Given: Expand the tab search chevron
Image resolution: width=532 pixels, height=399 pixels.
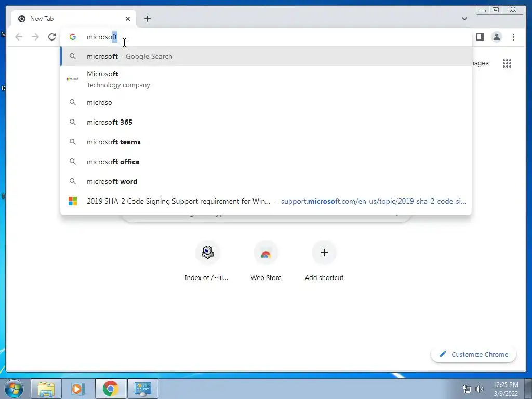Looking at the screenshot, I should pyautogui.click(x=464, y=19).
